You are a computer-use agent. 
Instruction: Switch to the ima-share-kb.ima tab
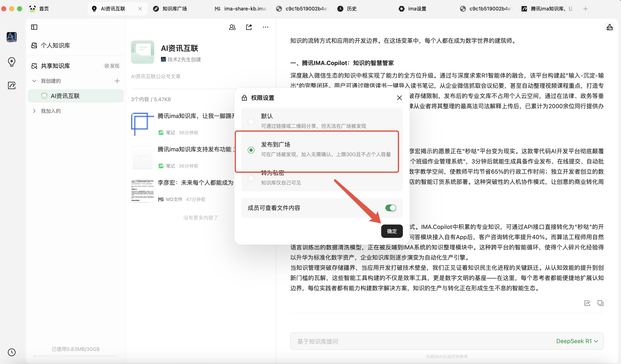tap(240, 9)
